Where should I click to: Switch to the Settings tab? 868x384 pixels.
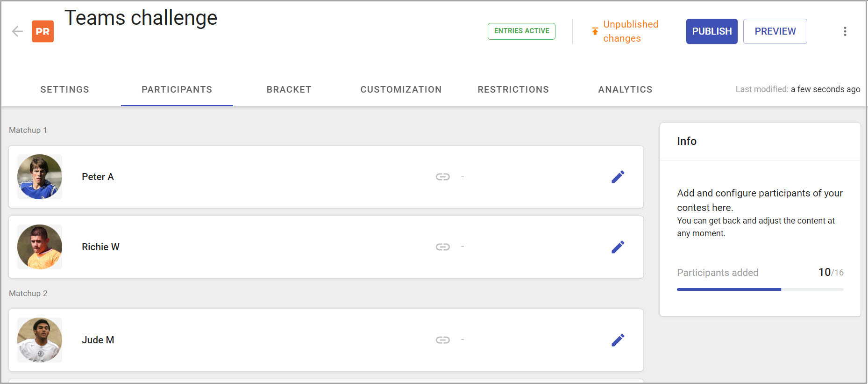coord(64,89)
